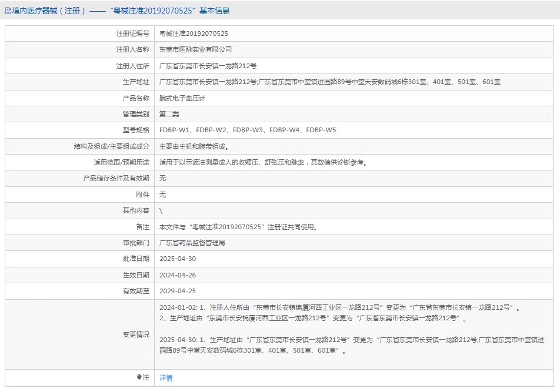560x392 pixels.
Task: Click the 有效期至 label
Action: pos(136,291)
